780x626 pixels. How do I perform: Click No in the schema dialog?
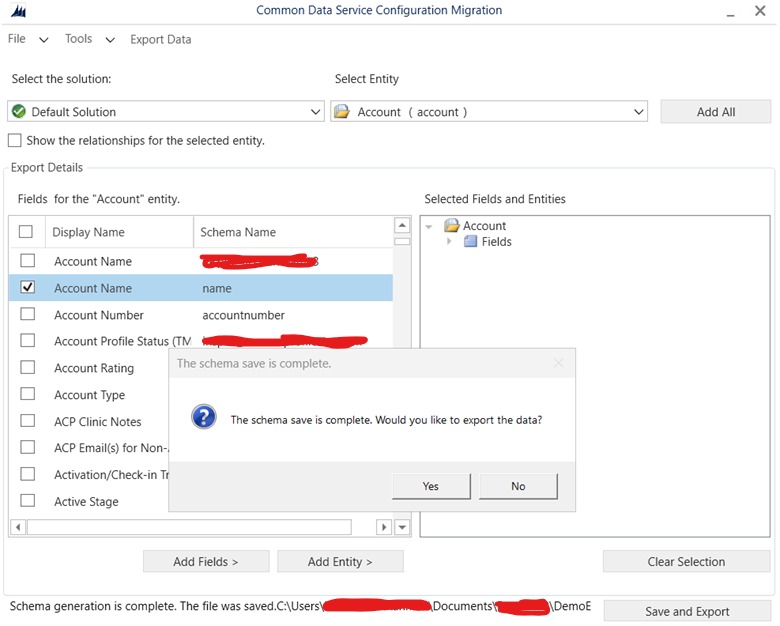click(x=518, y=486)
